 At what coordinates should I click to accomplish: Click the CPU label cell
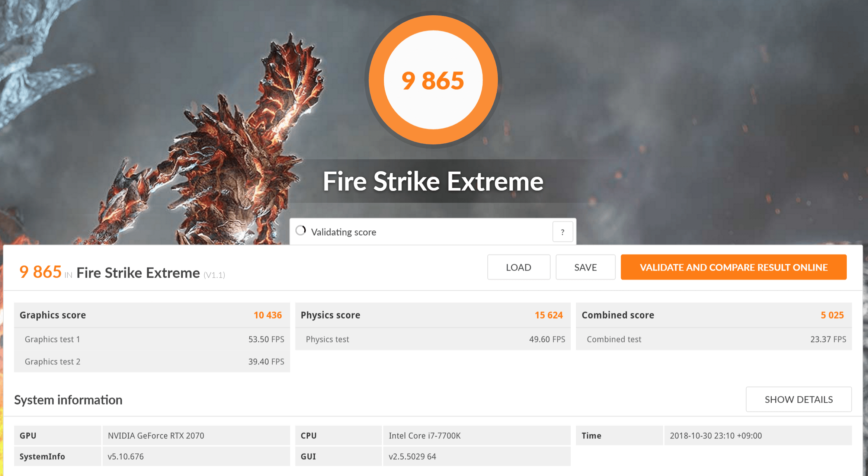(x=339, y=435)
